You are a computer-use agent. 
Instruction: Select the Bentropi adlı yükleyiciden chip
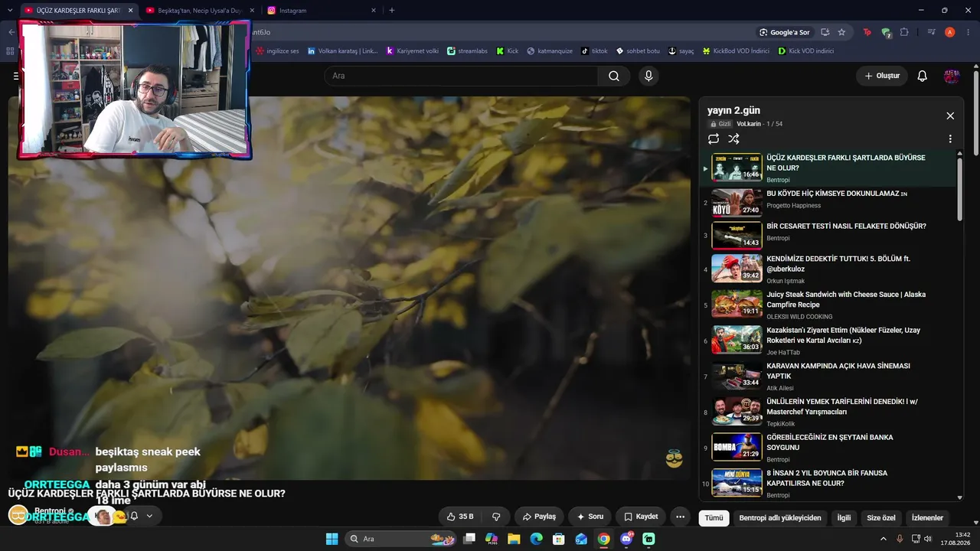click(x=780, y=518)
